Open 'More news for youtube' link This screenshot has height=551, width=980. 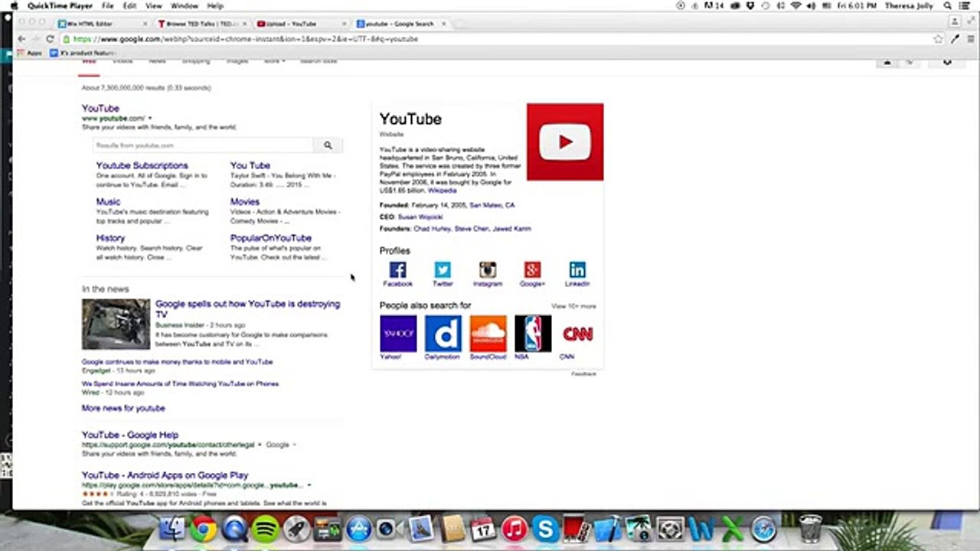[123, 409]
